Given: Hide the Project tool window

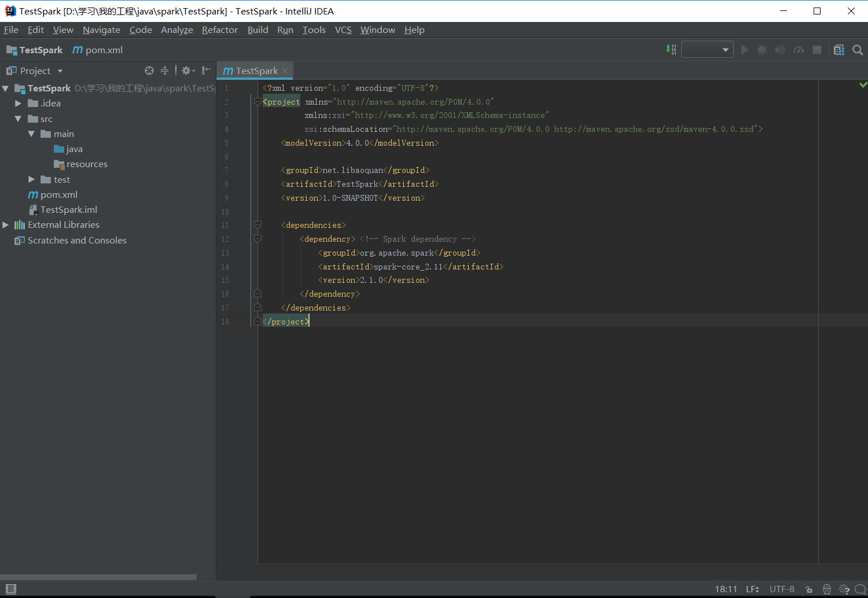Looking at the screenshot, I should point(206,71).
